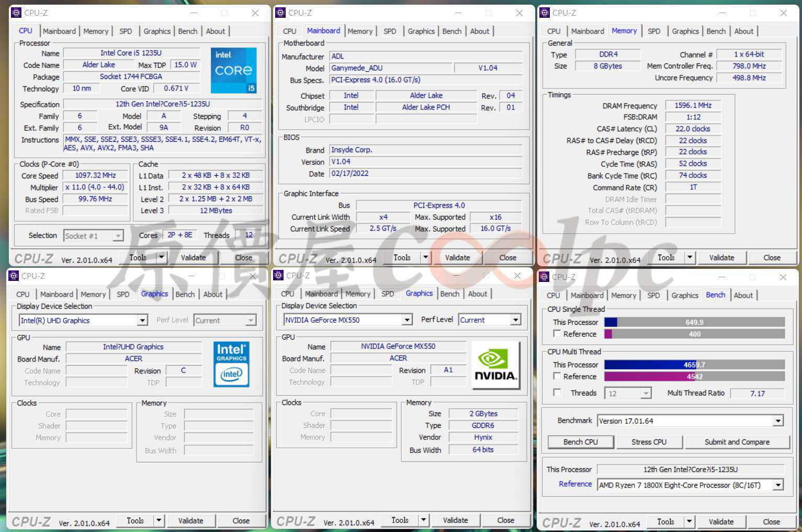
Task: Switch to CPU tab in the Bench window
Action: click(553, 296)
